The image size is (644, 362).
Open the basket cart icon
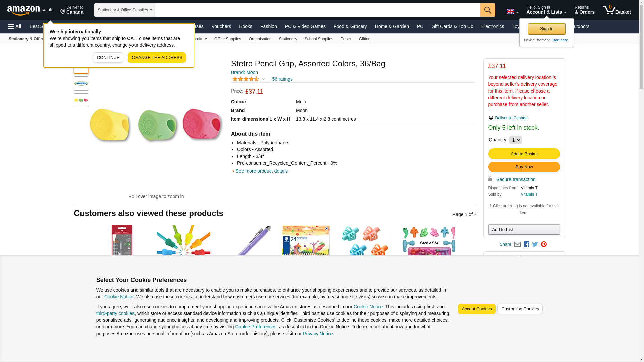[x=616, y=10]
